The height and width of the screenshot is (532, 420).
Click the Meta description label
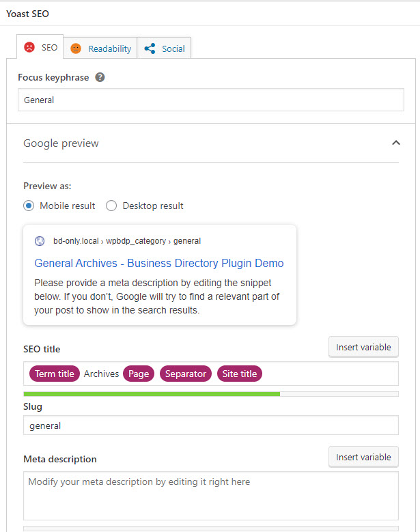pyautogui.click(x=60, y=459)
